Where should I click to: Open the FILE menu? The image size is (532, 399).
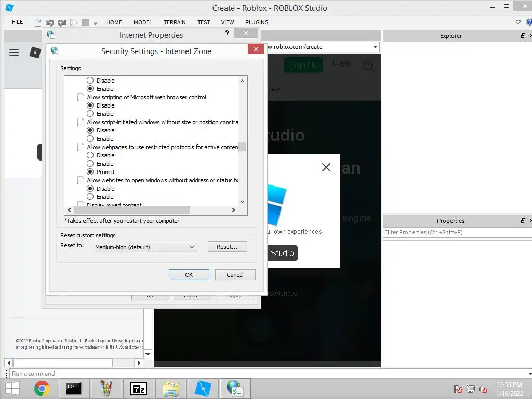point(17,22)
